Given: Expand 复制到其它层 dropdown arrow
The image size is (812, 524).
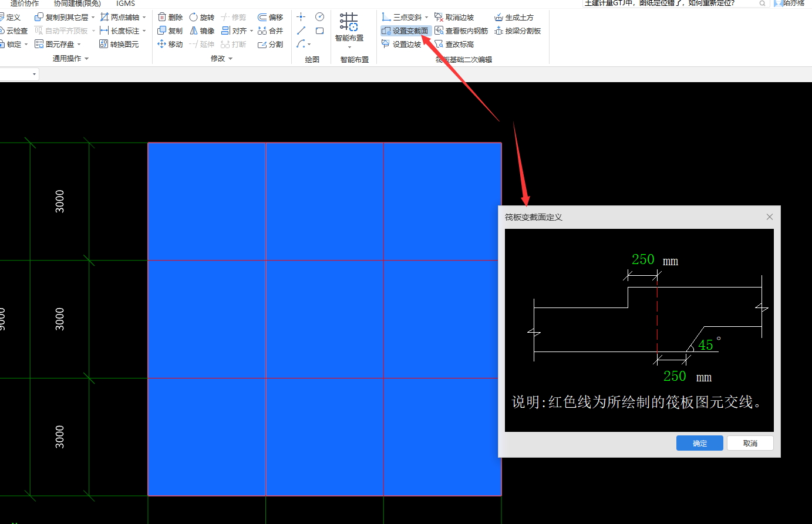Looking at the screenshot, I should [x=93, y=18].
